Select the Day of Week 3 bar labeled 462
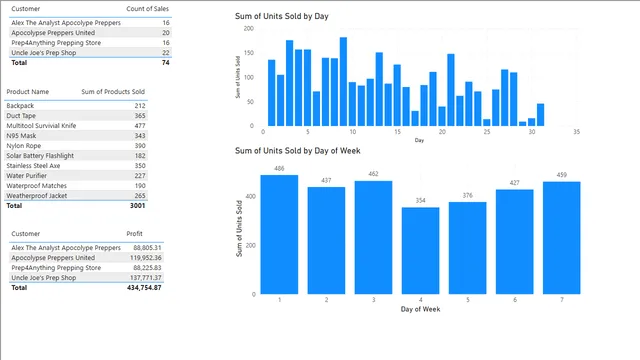The height and width of the screenshot is (360, 640). [x=373, y=237]
